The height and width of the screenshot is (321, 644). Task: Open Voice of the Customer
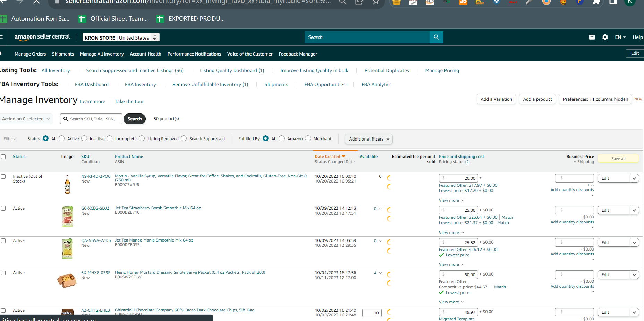click(x=250, y=54)
